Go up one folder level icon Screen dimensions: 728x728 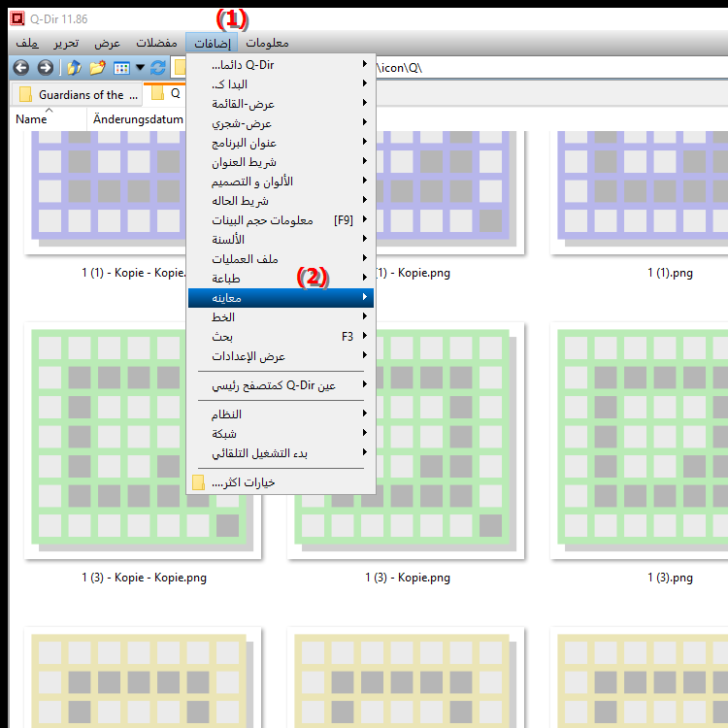tap(74, 68)
